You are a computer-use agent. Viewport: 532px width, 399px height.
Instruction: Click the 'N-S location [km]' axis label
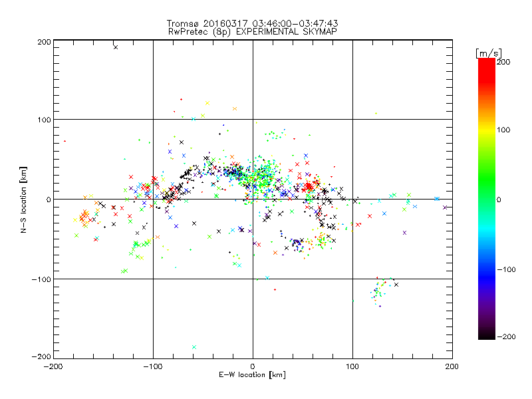click(x=23, y=199)
